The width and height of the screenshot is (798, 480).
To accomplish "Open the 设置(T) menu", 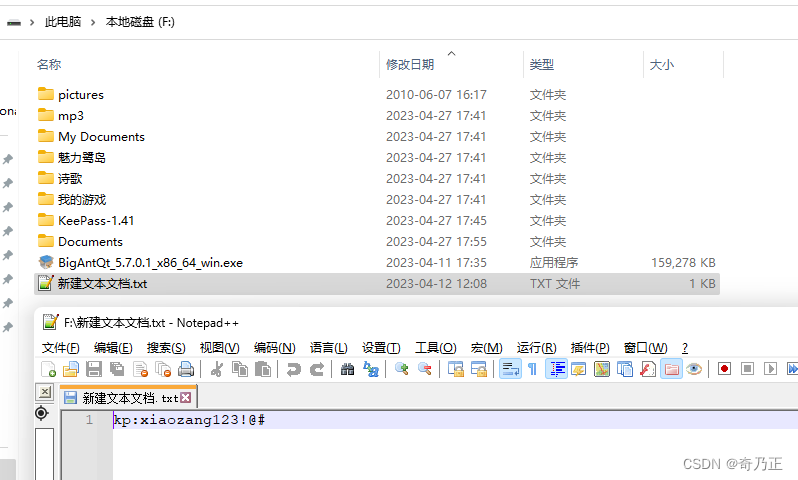I will tap(381, 348).
